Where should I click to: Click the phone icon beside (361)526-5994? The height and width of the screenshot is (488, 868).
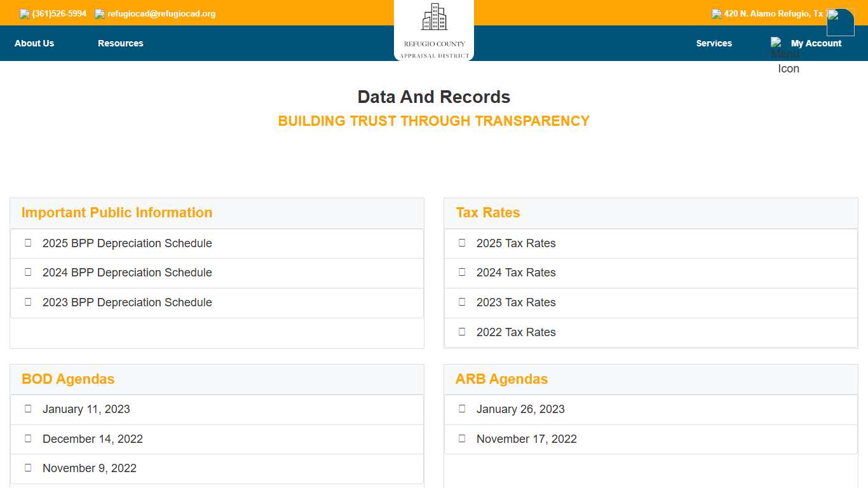point(25,14)
